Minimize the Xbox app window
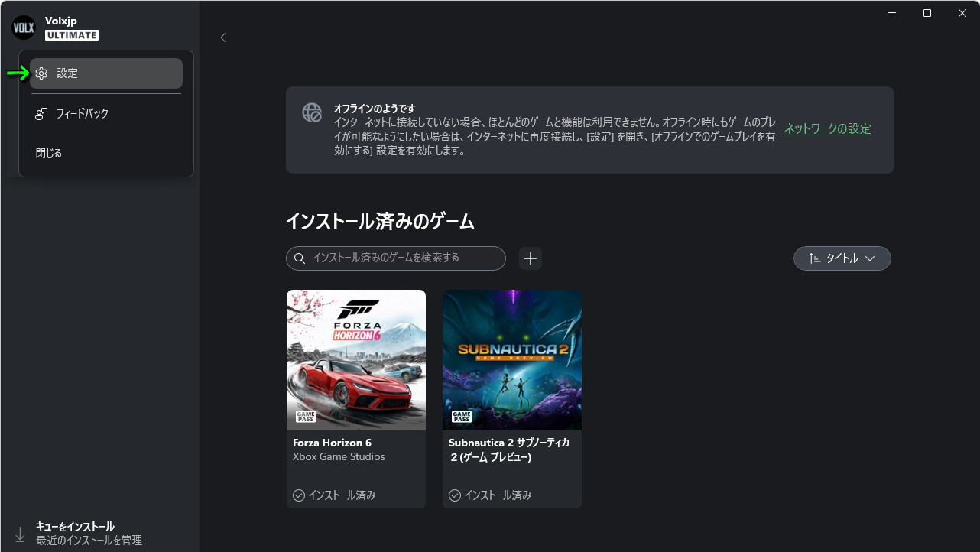The height and width of the screenshot is (552, 980). (x=892, y=13)
